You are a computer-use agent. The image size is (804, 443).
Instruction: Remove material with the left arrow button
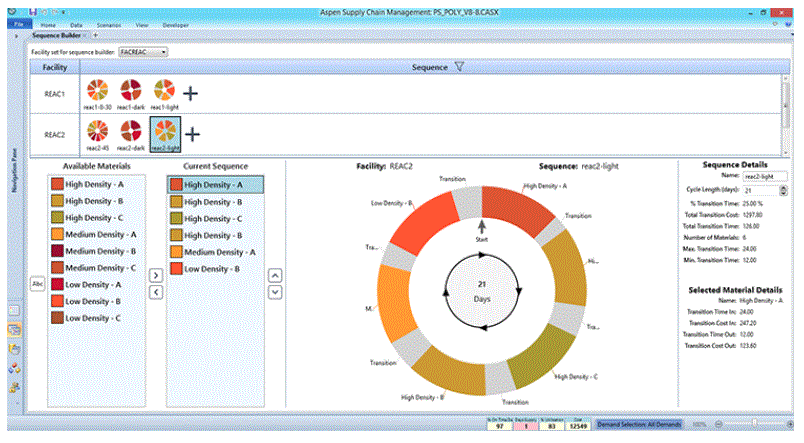[x=156, y=292]
